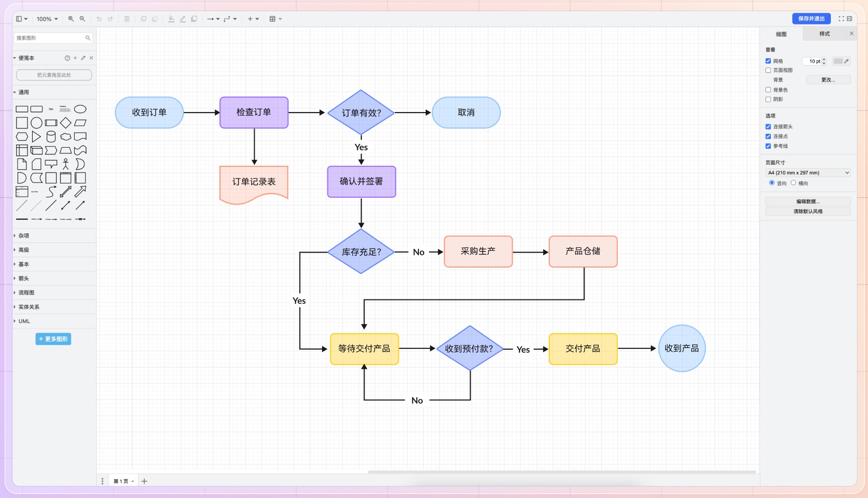Open the table insert dropdown

(276, 19)
